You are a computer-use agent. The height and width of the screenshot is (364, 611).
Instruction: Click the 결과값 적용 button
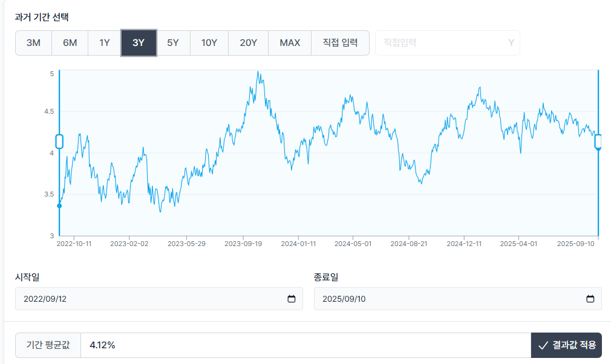click(x=566, y=345)
